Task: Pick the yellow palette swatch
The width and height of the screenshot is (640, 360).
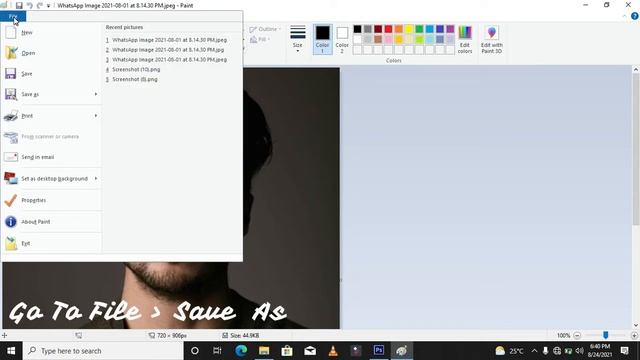Action: tap(409, 29)
